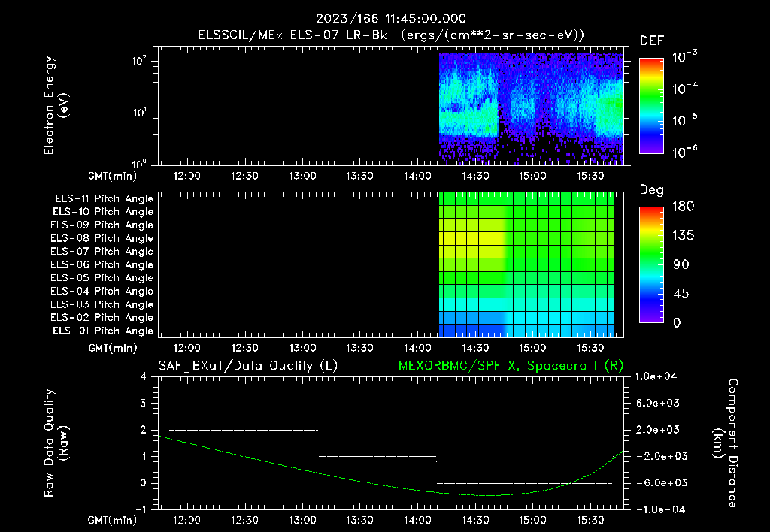Click the ELS-07 Pitch Angle row label
Viewport: 770px width, 532px height.
coord(102,251)
